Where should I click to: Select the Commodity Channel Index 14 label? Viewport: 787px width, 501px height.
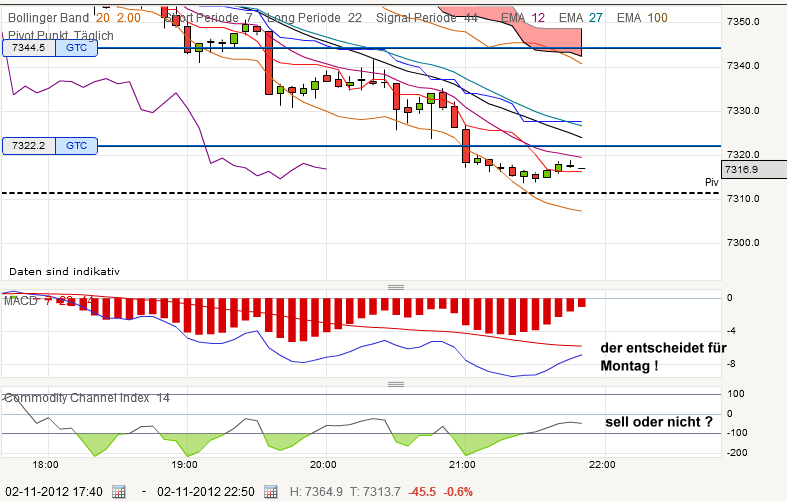coord(87,398)
